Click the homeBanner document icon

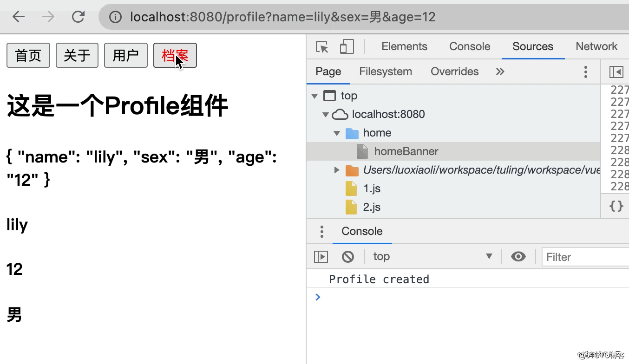pyautogui.click(x=362, y=151)
